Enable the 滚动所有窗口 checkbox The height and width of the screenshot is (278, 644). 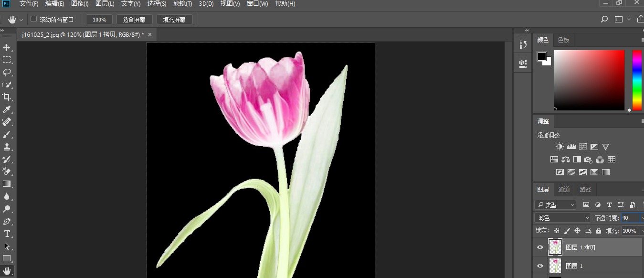(x=33, y=19)
